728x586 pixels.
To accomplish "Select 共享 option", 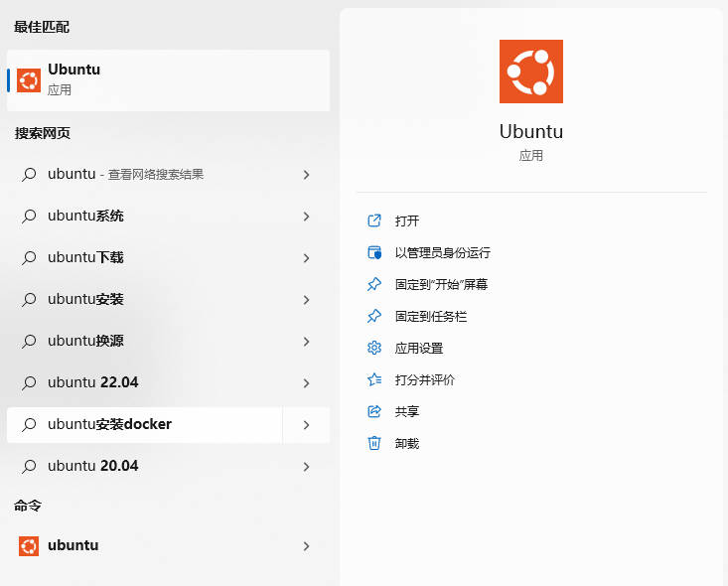I will point(407,411).
